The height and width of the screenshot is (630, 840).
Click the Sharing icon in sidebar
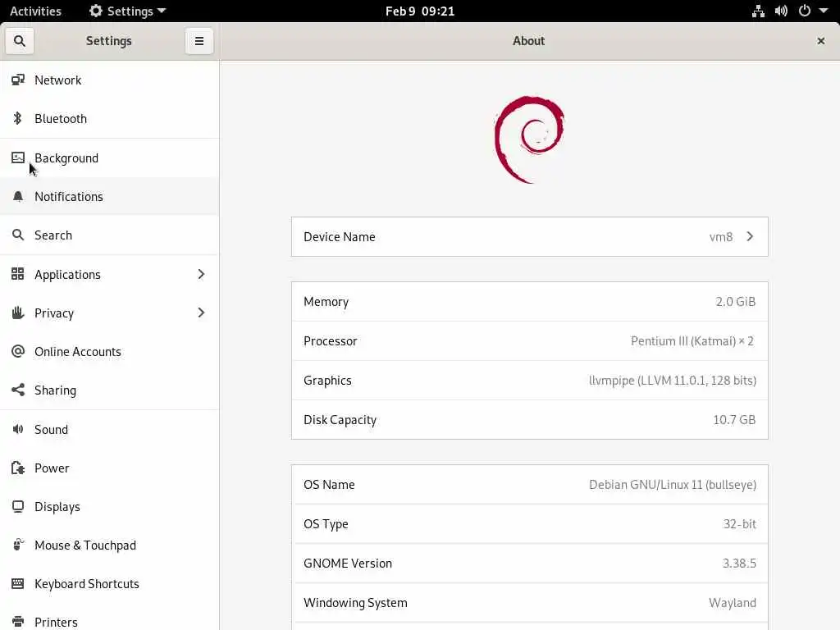[x=18, y=390]
